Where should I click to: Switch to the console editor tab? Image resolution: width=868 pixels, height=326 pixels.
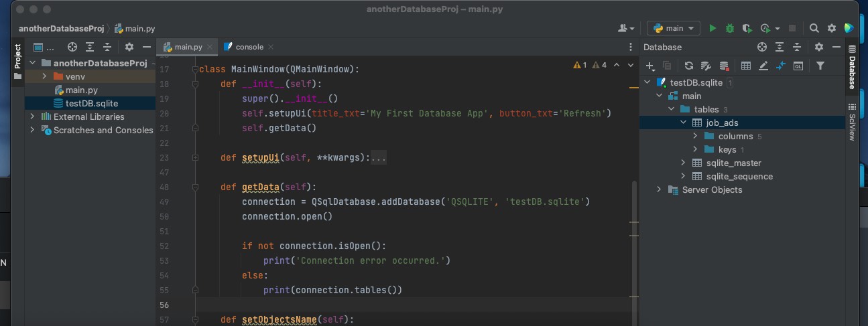(x=249, y=47)
